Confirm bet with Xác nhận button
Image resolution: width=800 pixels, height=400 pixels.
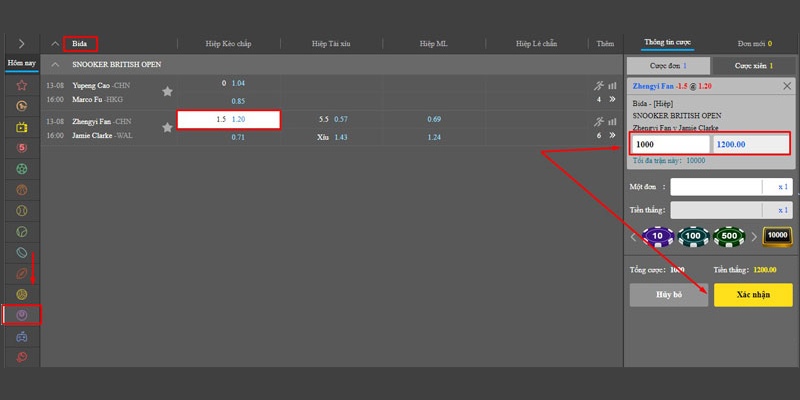click(752, 295)
